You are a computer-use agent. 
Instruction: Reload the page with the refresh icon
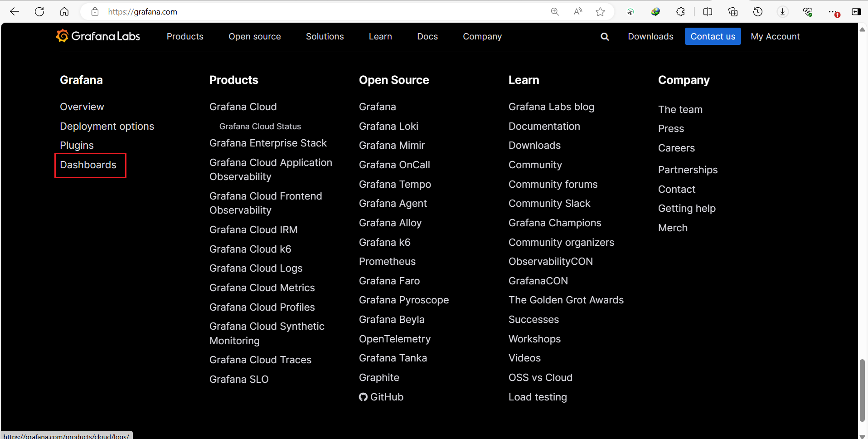coord(39,12)
